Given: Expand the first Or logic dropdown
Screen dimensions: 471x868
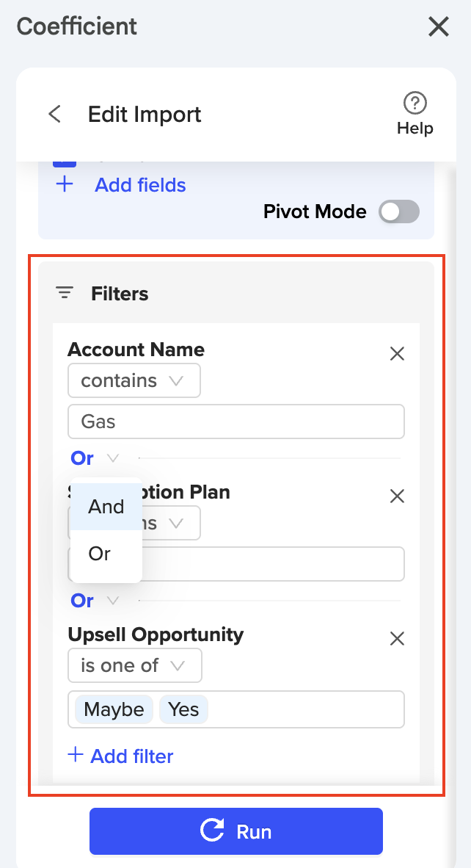Looking at the screenshot, I should [94, 458].
